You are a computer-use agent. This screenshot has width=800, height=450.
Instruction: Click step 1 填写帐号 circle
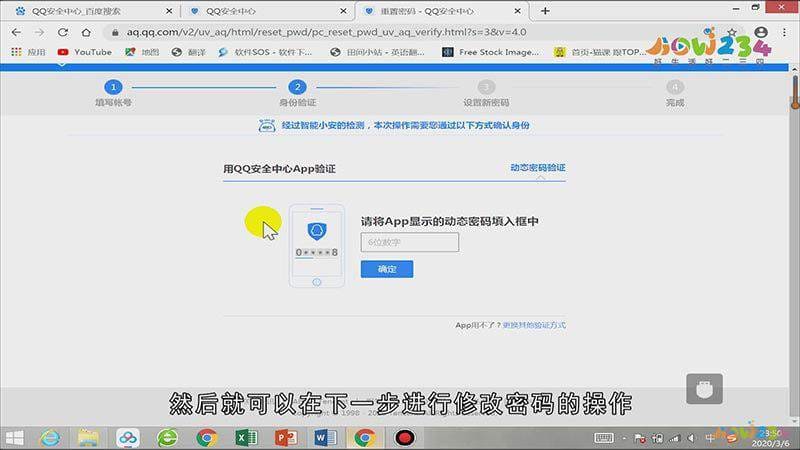[113, 87]
